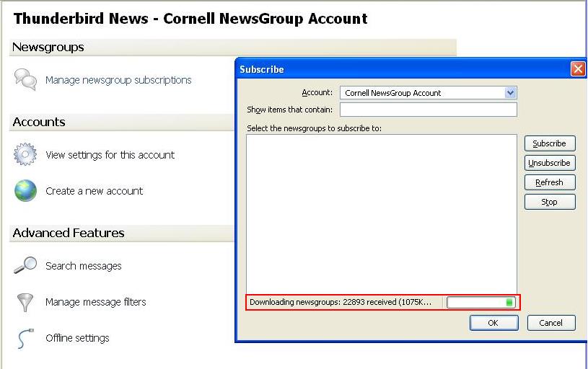Click the gear icon for account settings

[x=25, y=154]
